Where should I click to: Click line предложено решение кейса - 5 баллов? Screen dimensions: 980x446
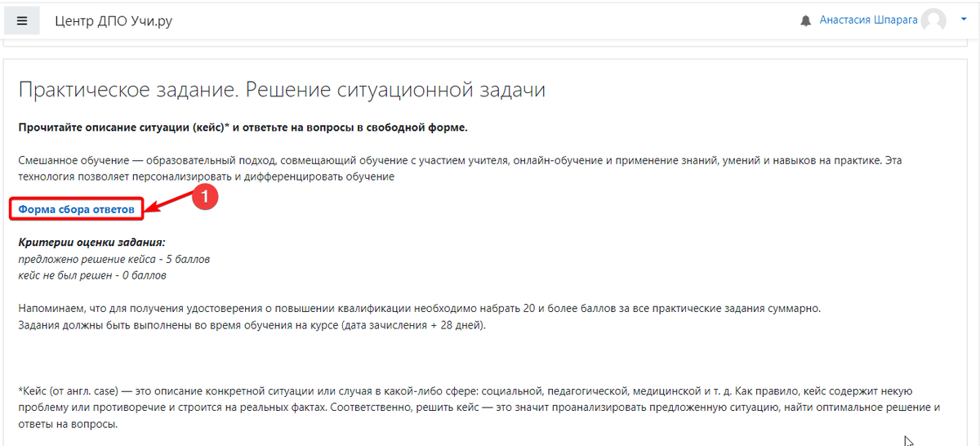[114, 259]
